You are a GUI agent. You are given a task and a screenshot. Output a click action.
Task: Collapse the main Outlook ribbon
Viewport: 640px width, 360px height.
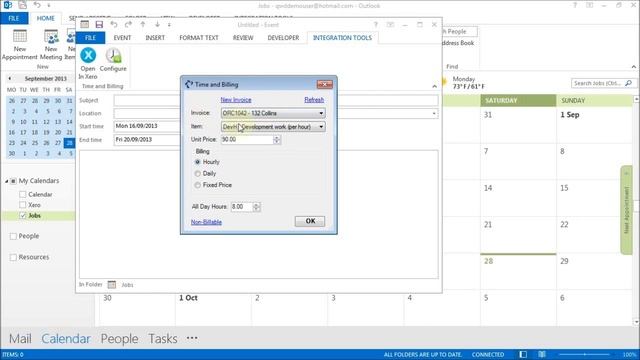633,67
